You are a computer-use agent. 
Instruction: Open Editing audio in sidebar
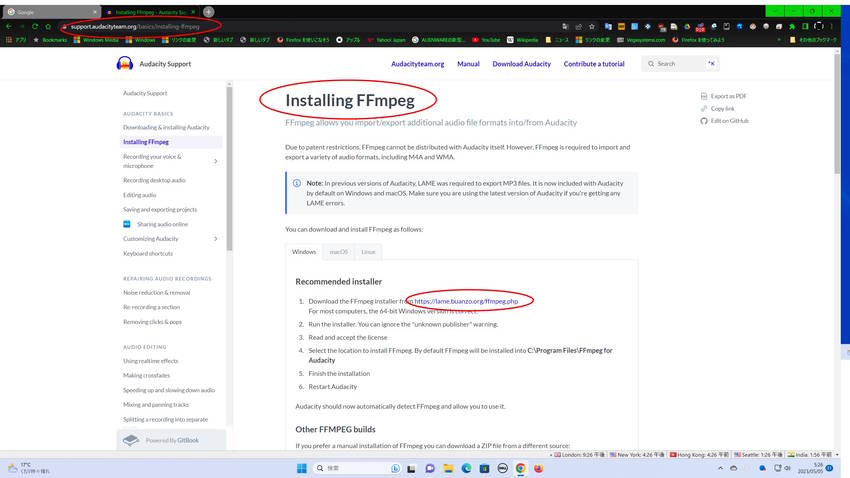[139, 195]
